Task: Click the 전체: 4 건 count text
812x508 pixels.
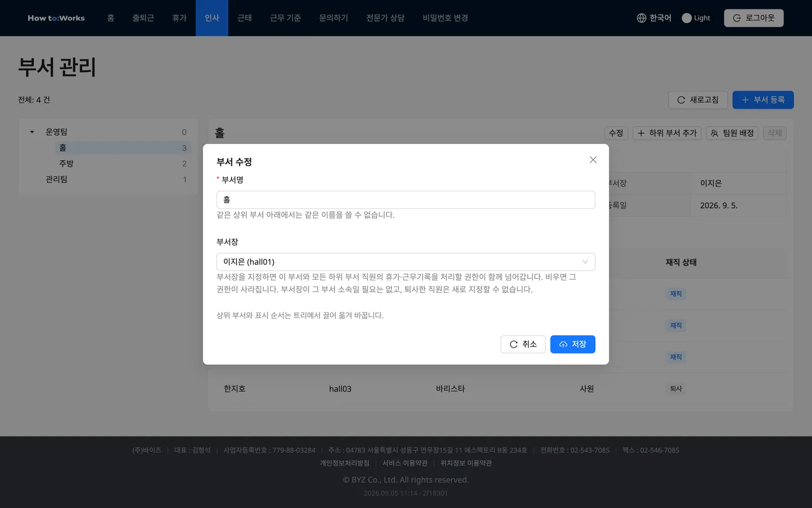Action: coord(34,100)
